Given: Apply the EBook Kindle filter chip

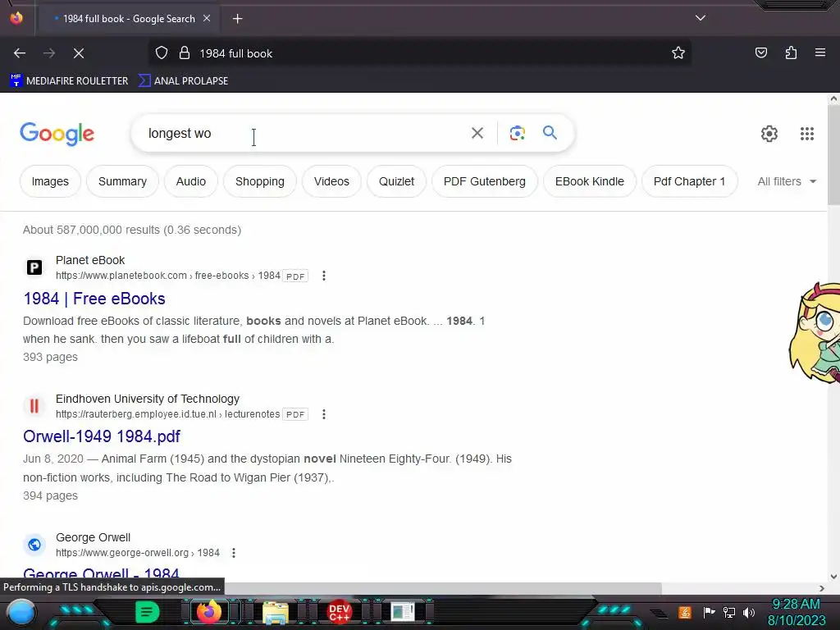Looking at the screenshot, I should point(590,181).
